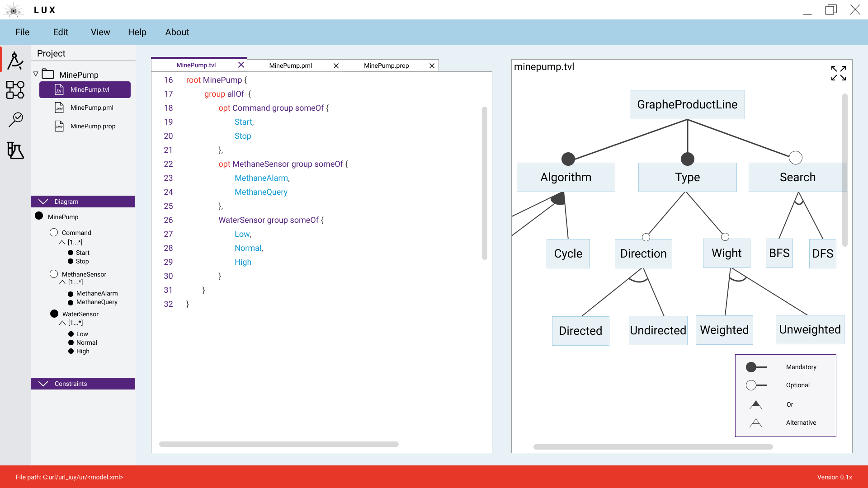Screen dimensions: 868x488
Task: Expand the Diagram section collapse arrow
Action: coord(43,202)
